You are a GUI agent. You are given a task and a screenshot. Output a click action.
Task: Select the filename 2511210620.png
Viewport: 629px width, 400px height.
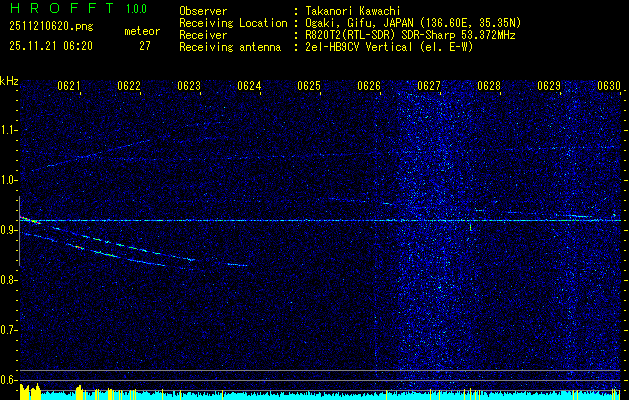pos(51,27)
